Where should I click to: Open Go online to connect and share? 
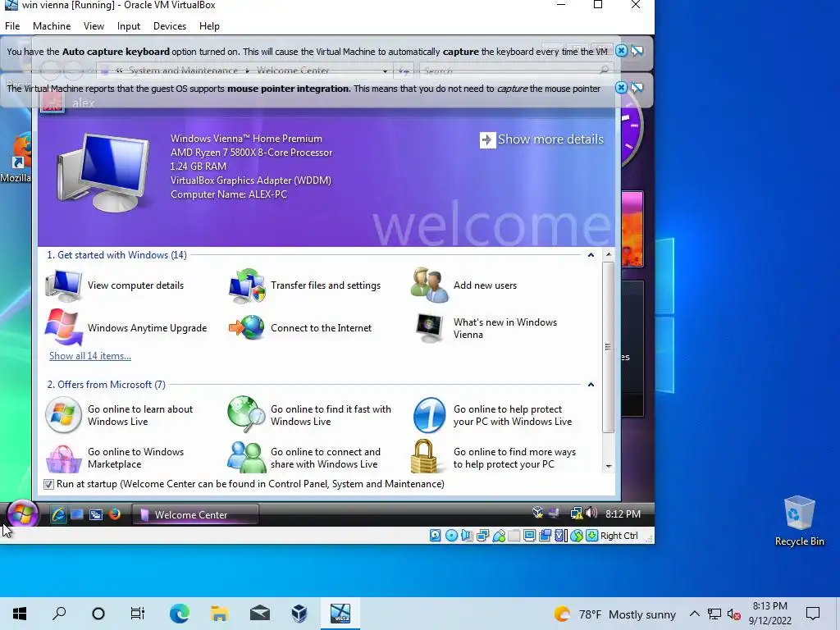pos(304,458)
